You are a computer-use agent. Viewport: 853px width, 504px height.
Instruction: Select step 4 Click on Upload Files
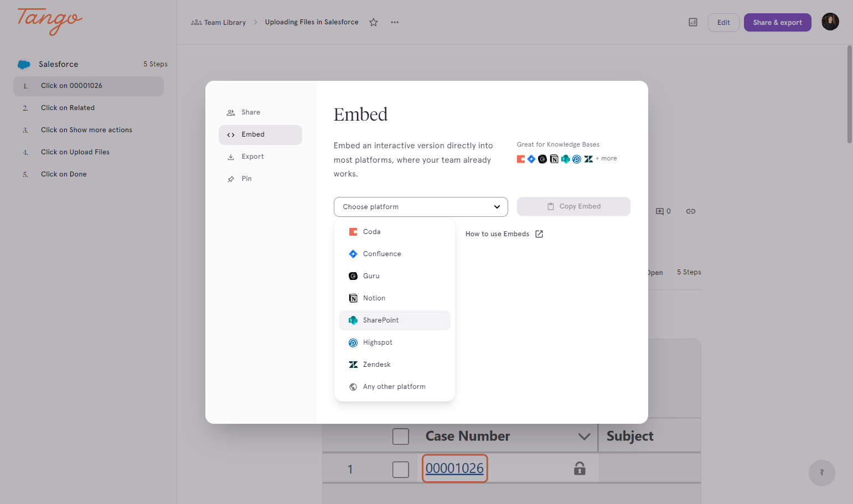89,152
